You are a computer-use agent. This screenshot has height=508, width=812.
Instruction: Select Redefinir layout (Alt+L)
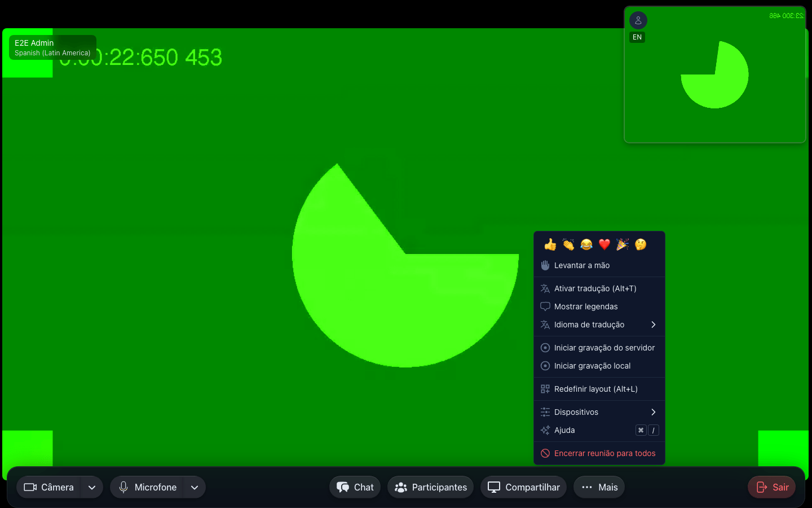(599, 389)
